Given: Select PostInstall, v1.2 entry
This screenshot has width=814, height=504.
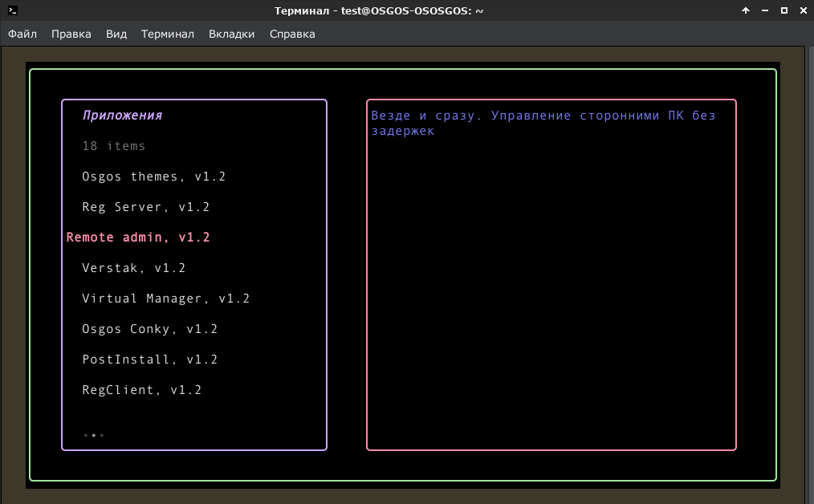Looking at the screenshot, I should tap(150, 360).
